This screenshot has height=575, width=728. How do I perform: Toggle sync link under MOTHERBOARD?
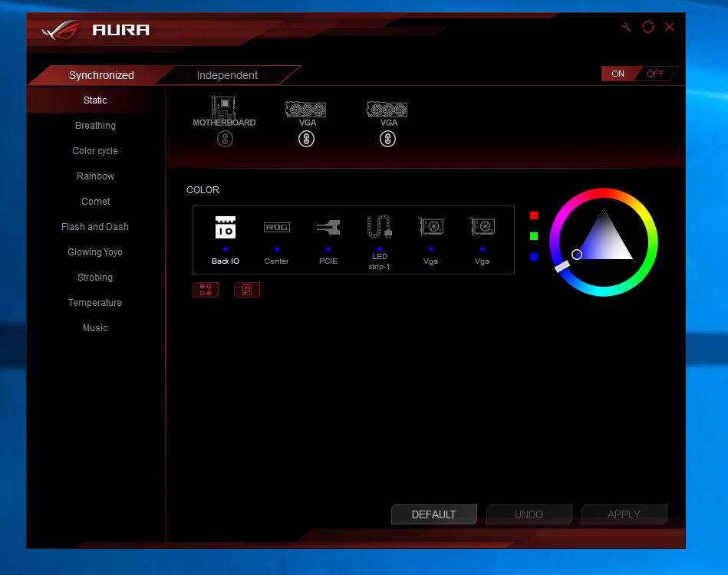[x=224, y=139]
